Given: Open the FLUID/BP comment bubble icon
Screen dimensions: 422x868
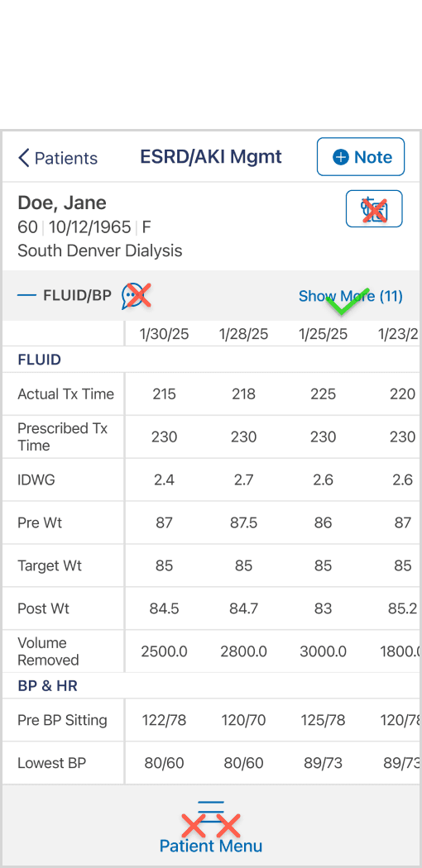Looking at the screenshot, I should click(x=133, y=296).
